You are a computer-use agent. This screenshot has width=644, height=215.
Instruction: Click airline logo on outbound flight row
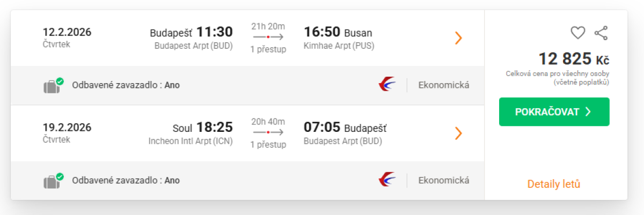[x=387, y=85]
